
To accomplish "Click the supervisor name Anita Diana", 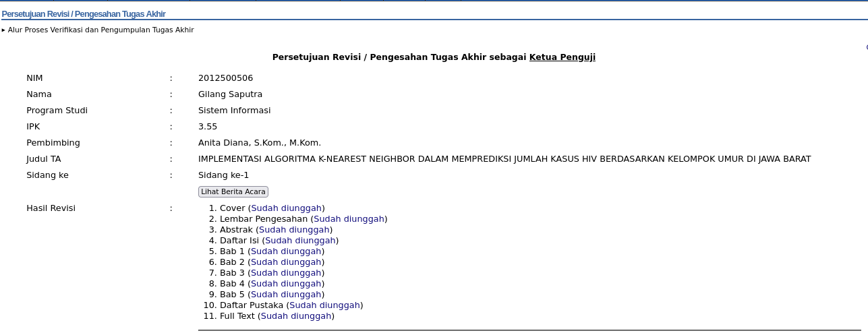I will (x=259, y=143).
